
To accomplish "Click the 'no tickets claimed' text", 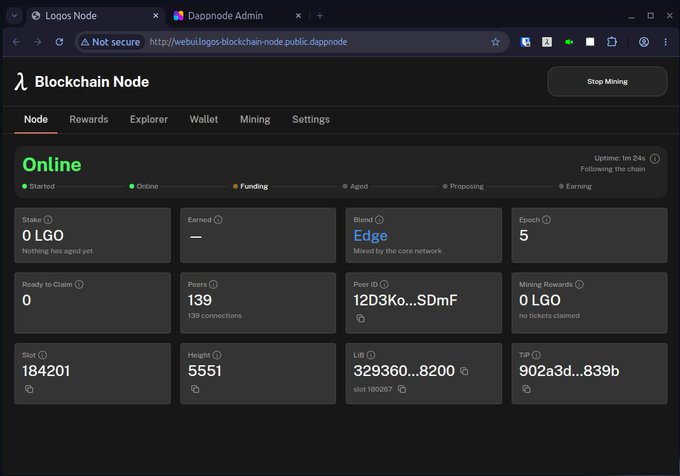I will (549, 316).
